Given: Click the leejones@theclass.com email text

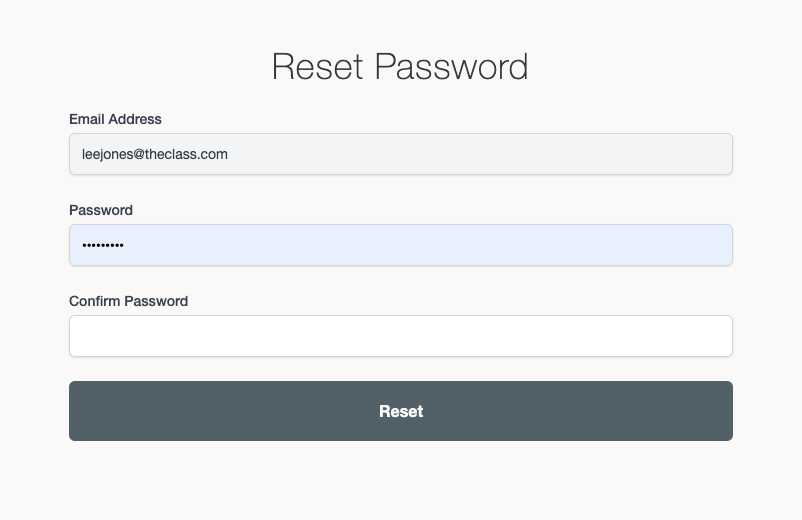Looking at the screenshot, I should (x=154, y=154).
